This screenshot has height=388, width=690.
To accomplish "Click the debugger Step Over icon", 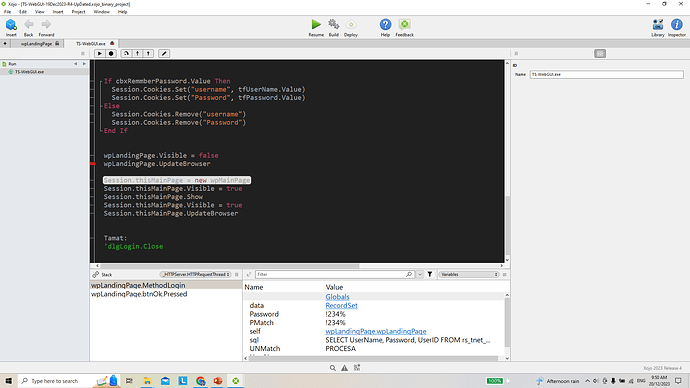I will click(126, 53).
